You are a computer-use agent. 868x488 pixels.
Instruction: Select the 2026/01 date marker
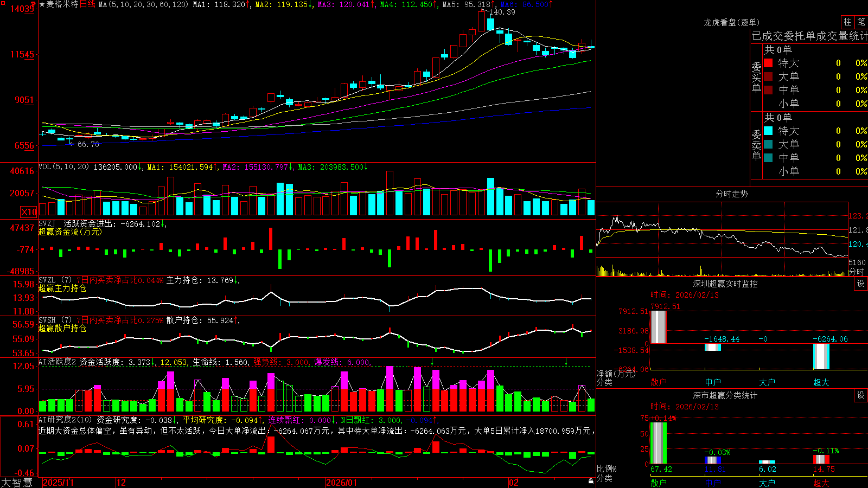[x=341, y=483]
